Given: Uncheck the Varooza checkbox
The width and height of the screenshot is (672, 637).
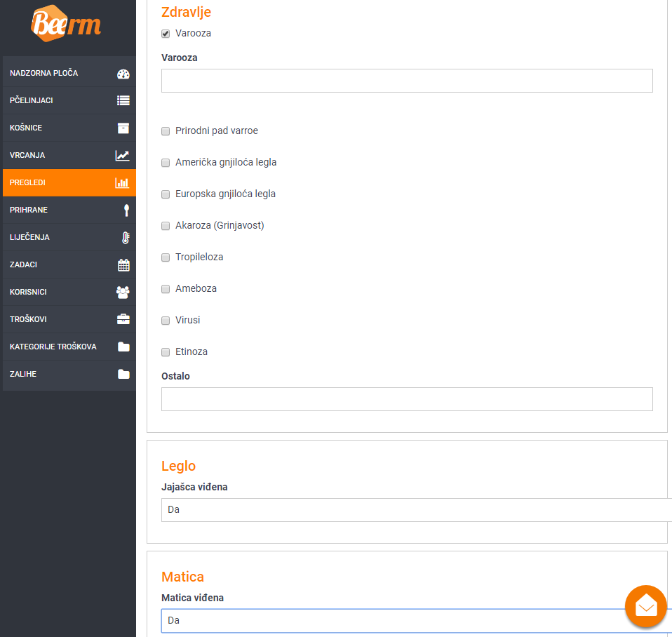Looking at the screenshot, I should click(166, 34).
